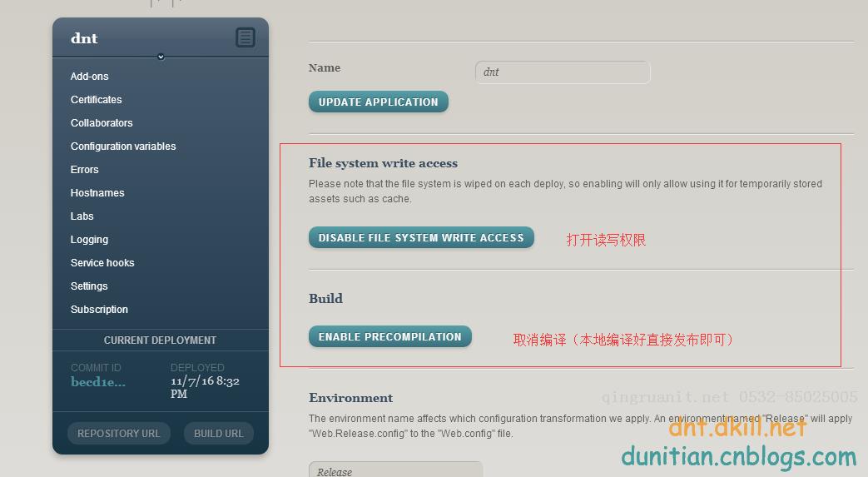
Task: Go to Certificates in the sidebar
Action: pyautogui.click(x=96, y=100)
